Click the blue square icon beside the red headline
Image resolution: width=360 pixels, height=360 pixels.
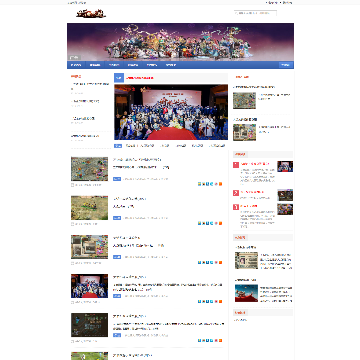pyautogui.click(x=119, y=78)
